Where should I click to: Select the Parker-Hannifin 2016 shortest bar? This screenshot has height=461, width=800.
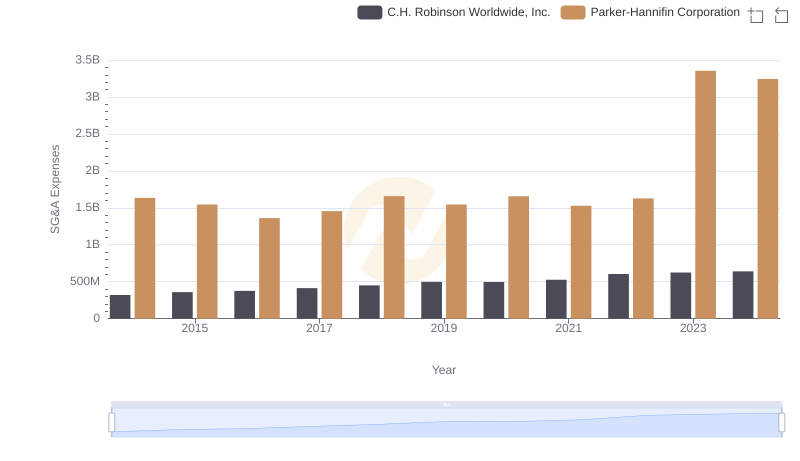[269, 268]
